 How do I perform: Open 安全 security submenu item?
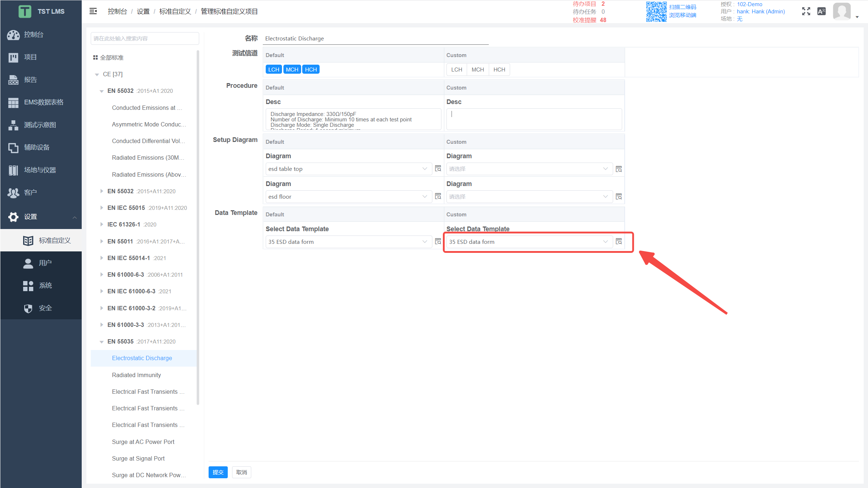[41, 308]
